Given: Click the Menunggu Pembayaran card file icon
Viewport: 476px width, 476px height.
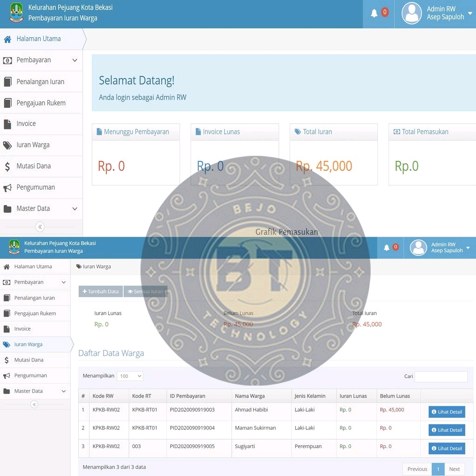Looking at the screenshot, I should pyautogui.click(x=99, y=132).
